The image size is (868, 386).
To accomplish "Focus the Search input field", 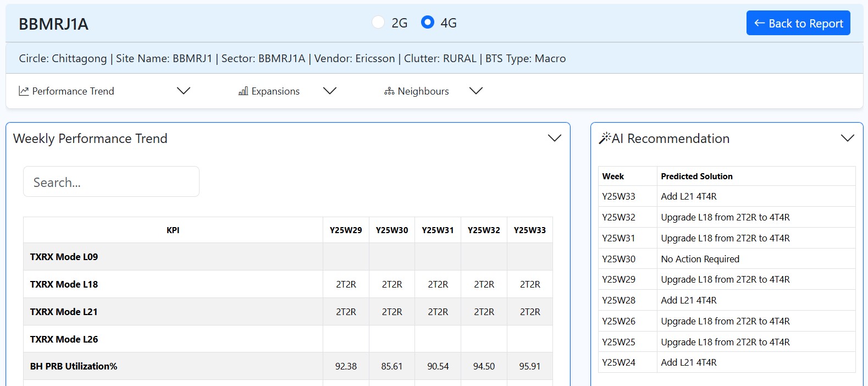I will 111,181.
